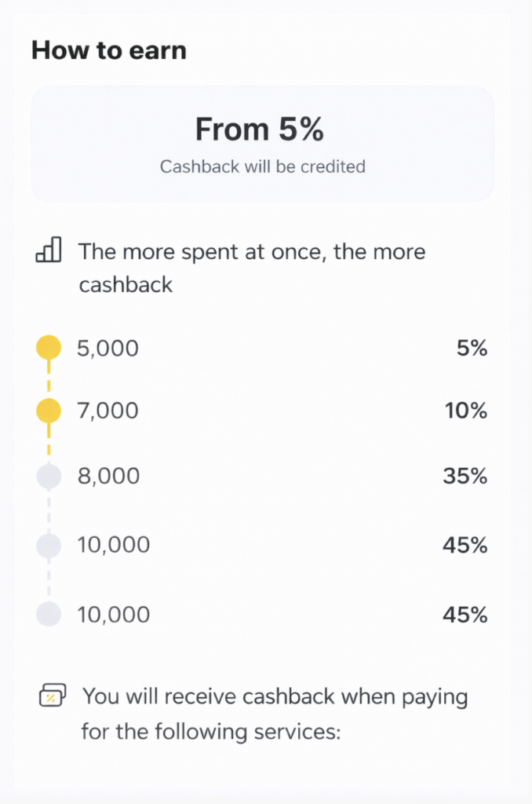Click the gray dot beside the first 10,000

point(49,545)
